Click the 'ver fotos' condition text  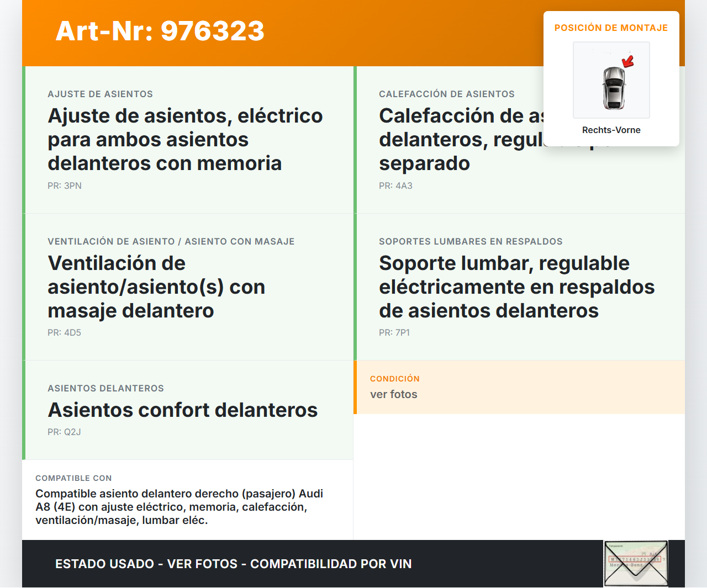(x=394, y=395)
